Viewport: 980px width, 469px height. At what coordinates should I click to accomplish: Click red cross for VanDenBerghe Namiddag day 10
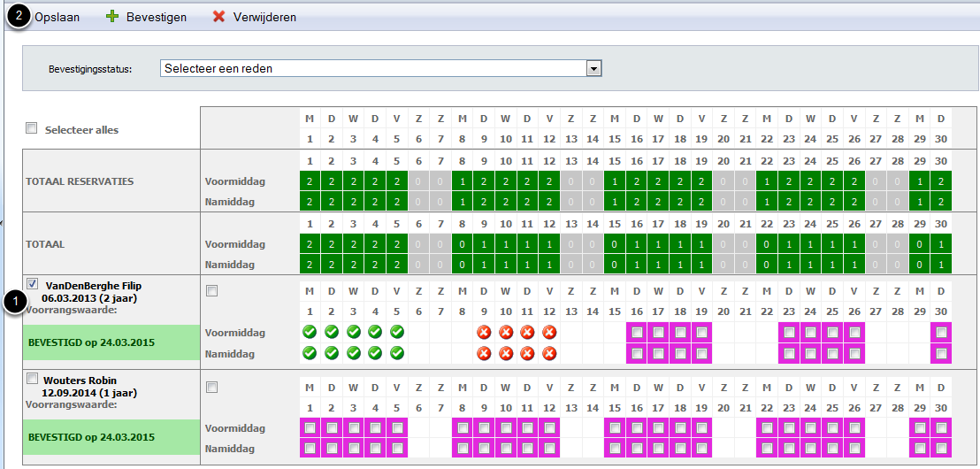point(505,353)
